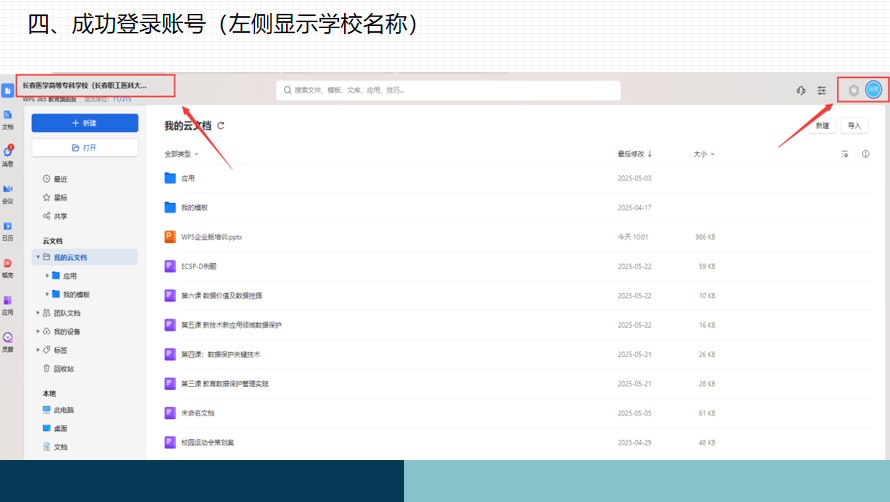Screen dimensions: 890x502
Task: Open the 全部类型 filter dropdown
Action: 181,154
